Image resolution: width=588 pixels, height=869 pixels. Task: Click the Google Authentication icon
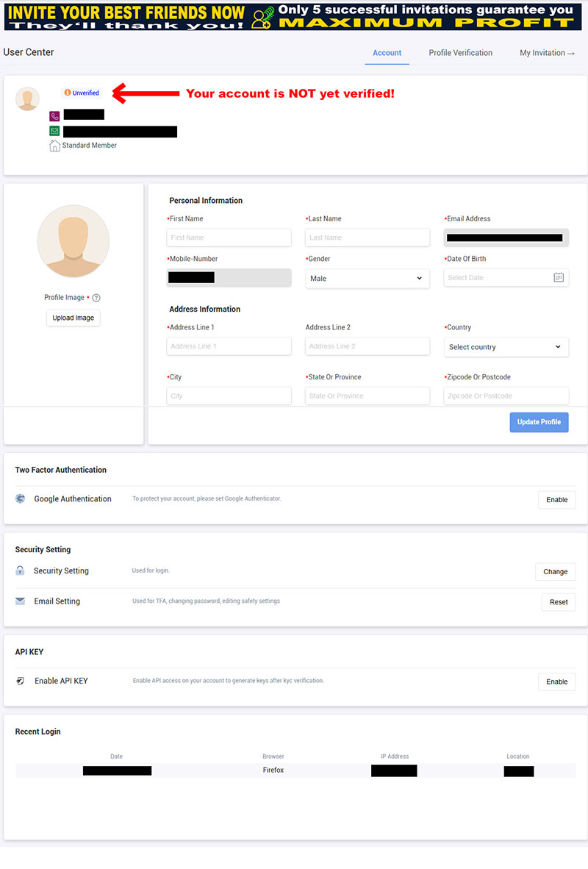(21, 498)
